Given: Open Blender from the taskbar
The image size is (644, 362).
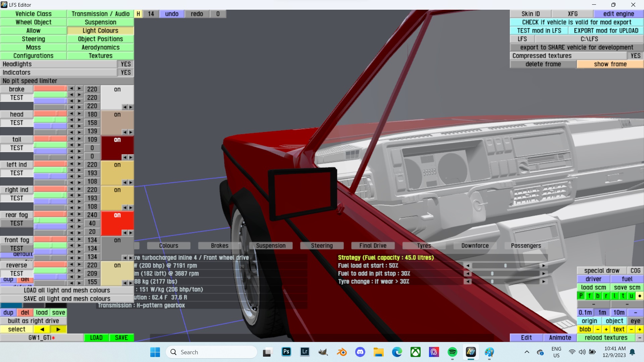Looking at the screenshot, I should [341, 352].
